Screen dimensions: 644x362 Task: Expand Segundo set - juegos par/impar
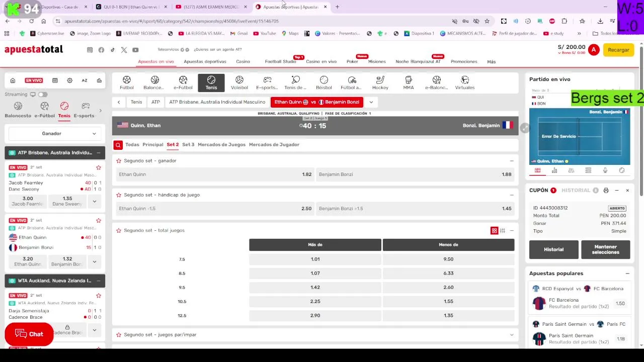tap(512, 335)
